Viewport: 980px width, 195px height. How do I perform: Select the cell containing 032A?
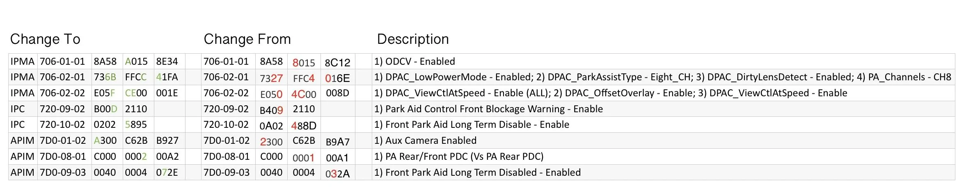pos(337,174)
